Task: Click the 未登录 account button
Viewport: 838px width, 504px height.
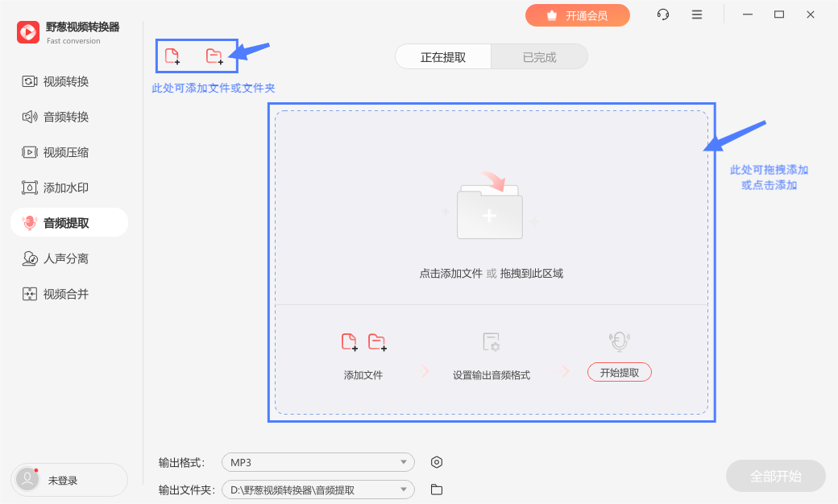Action: coord(69,480)
